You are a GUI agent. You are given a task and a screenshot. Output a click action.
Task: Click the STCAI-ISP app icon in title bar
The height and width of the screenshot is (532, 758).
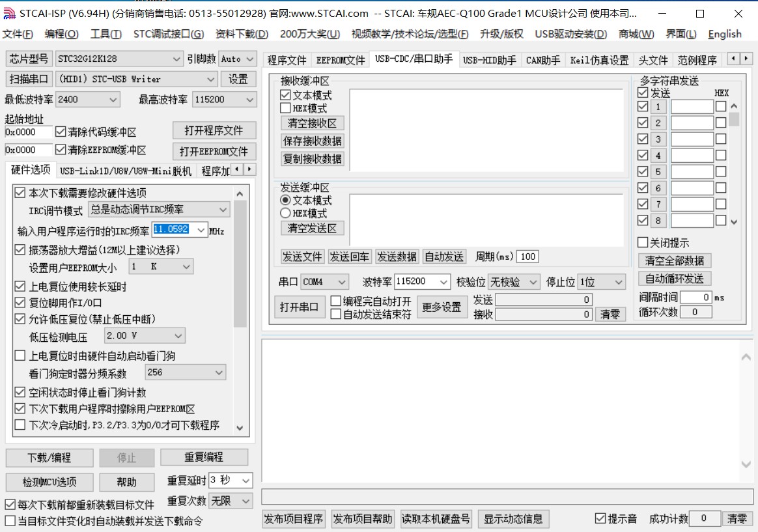pyautogui.click(x=9, y=13)
